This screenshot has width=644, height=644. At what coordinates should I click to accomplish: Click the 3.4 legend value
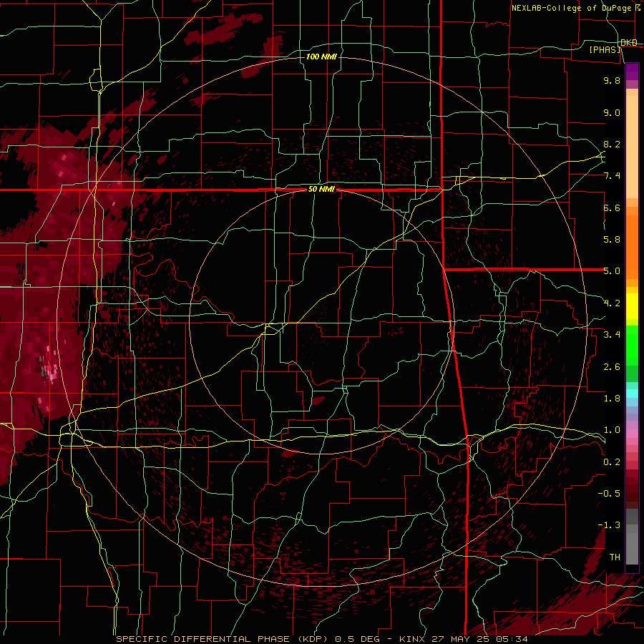[x=612, y=335]
